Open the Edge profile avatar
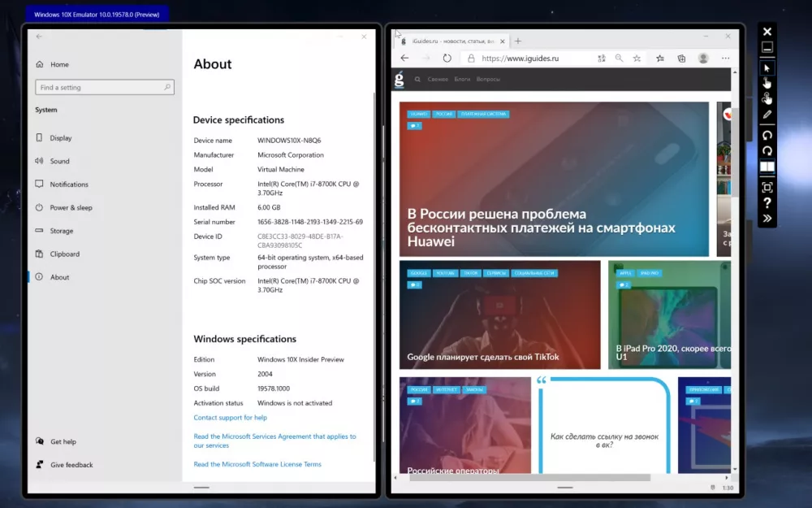The height and width of the screenshot is (508, 812). click(x=703, y=58)
